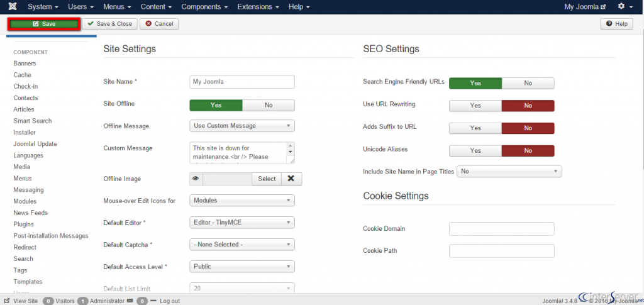Click the messages envelope icon in status bar

tap(130, 301)
